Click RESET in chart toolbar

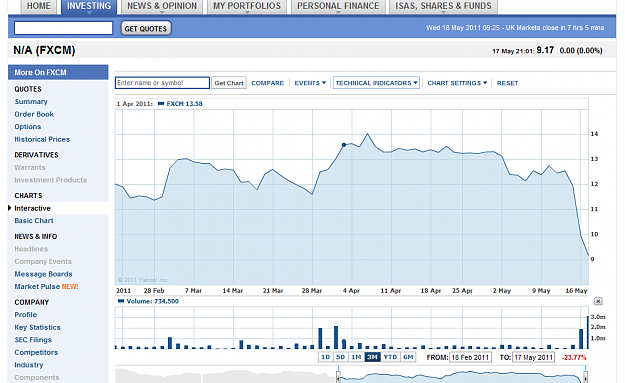click(507, 83)
